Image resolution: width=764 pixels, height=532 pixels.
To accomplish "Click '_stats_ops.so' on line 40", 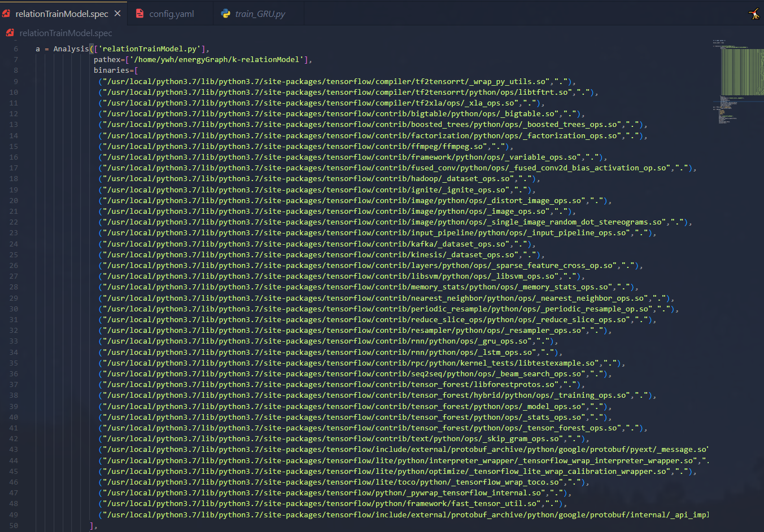I will (553, 417).
